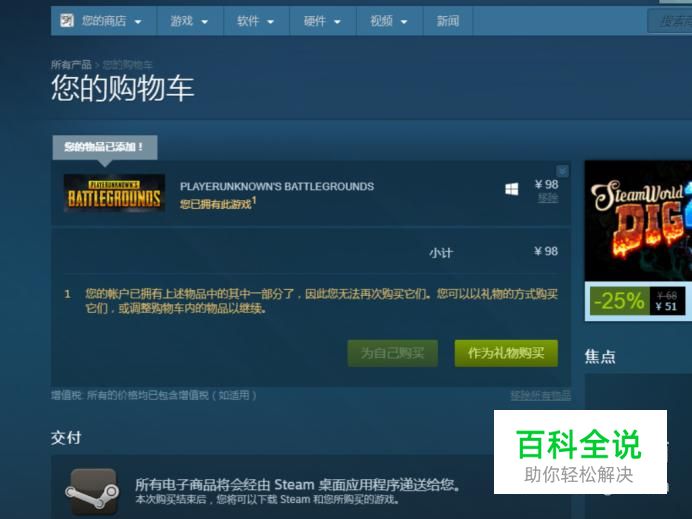The height and width of the screenshot is (519, 692).
Task: Open the 您的商店 store menu
Action: click(104, 21)
